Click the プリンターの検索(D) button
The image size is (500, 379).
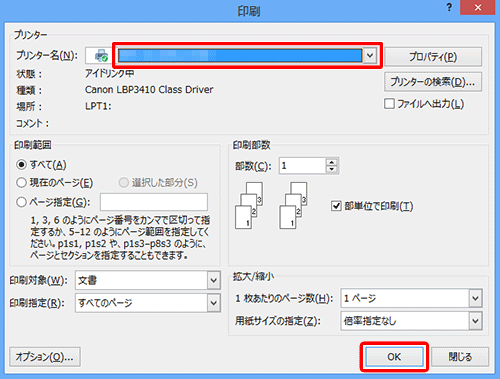[433, 82]
